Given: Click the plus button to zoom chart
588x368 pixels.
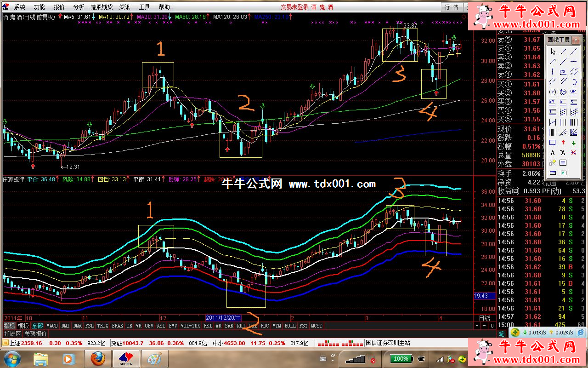Looking at the screenshot, I should [476, 326].
